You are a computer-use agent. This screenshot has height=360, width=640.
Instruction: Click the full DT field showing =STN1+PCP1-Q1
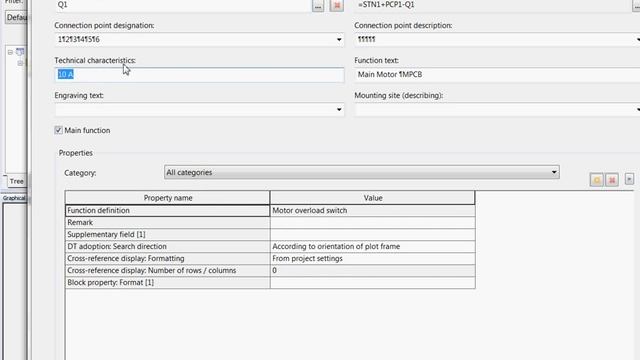tap(493, 5)
